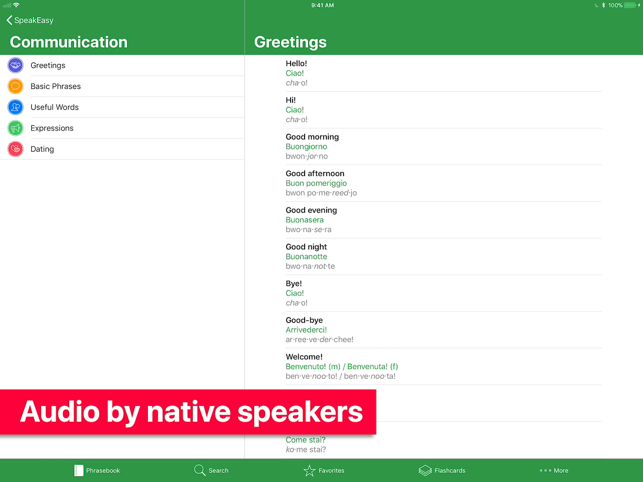Go back to SpeakEasy
This screenshot has width=643, height=482.
30,20
